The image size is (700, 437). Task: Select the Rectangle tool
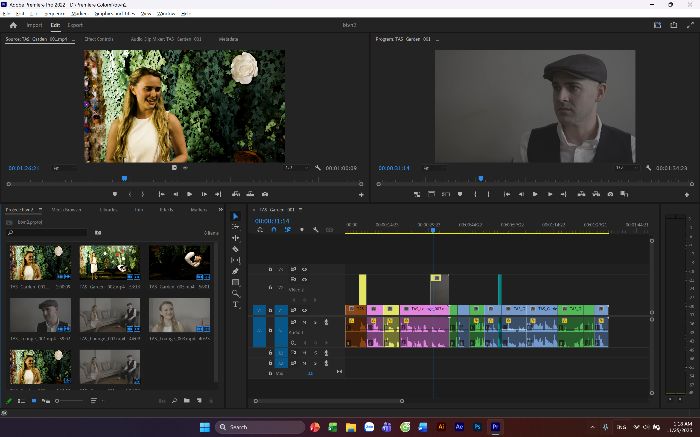pyautogui.click(x=235, y=282)
